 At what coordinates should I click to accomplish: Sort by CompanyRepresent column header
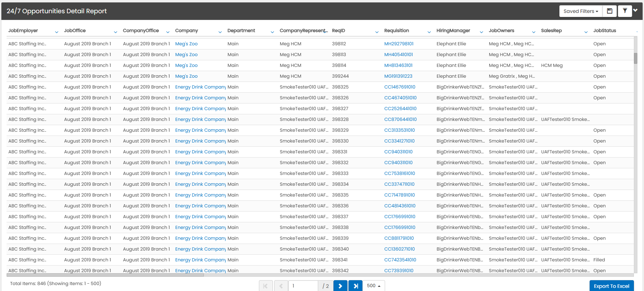(303, 31)
